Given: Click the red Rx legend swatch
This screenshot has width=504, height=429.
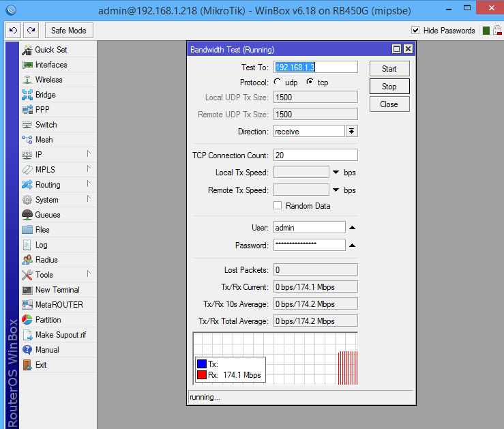Looking at the screenshot, I should 202,375.
